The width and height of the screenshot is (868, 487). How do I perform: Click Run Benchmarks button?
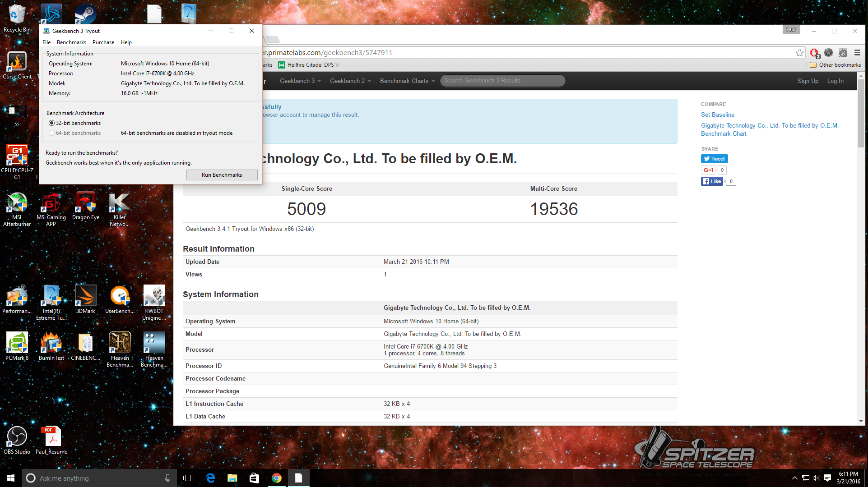click(x=222, y=175)
